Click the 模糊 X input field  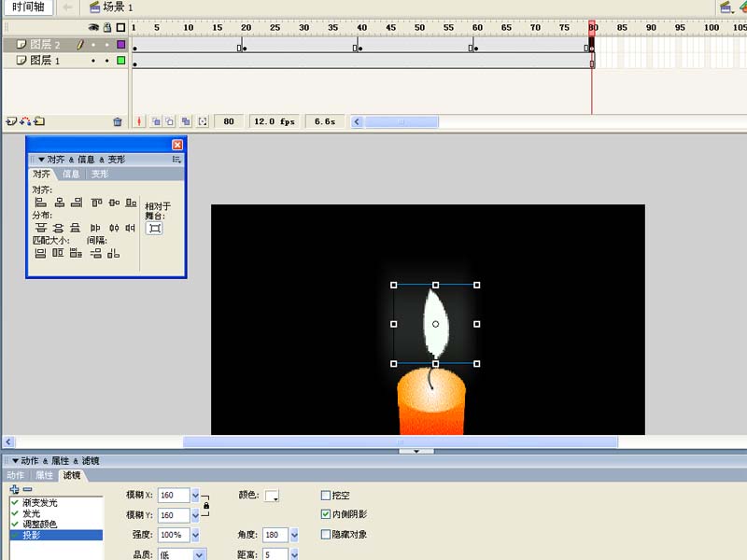[x=174, y=496]
